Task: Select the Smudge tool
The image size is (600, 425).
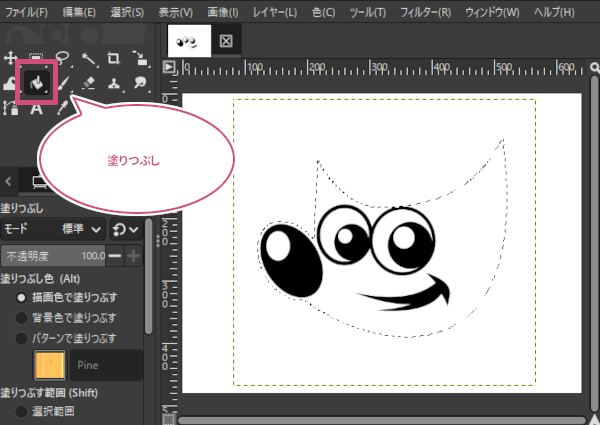Action: (140, 83)
